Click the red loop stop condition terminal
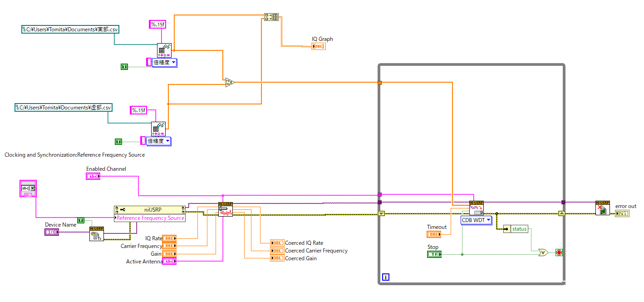Viewport: 644px width, 302px height. (x=559, y=252)
